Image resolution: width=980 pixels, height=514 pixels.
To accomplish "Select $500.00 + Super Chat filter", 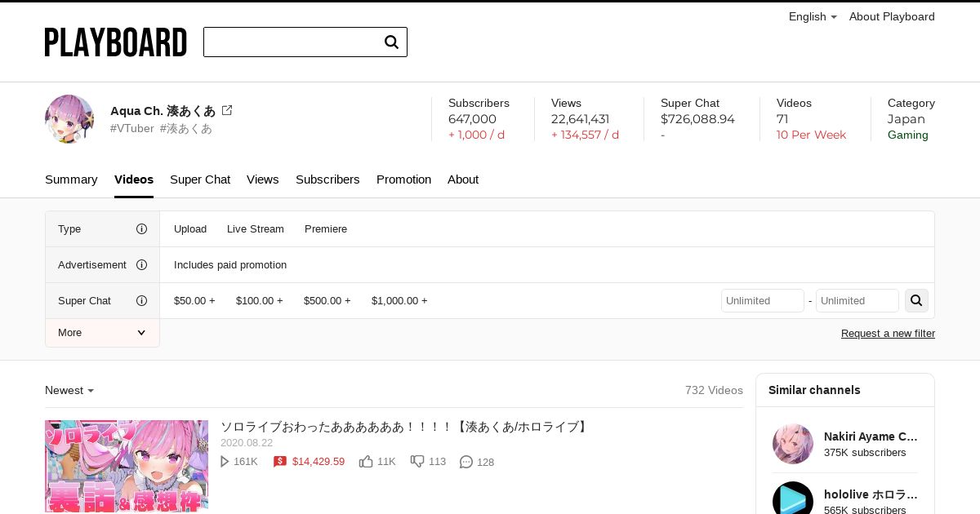I will (x=327, y=301).
